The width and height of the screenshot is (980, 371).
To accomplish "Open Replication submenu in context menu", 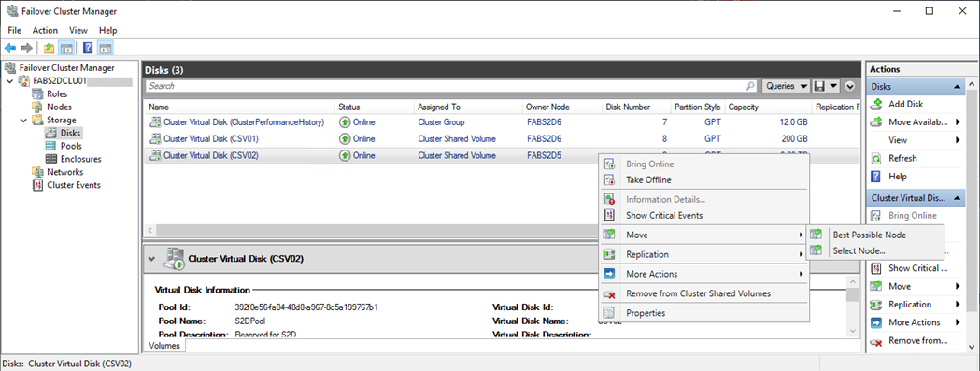I will 703,254.
